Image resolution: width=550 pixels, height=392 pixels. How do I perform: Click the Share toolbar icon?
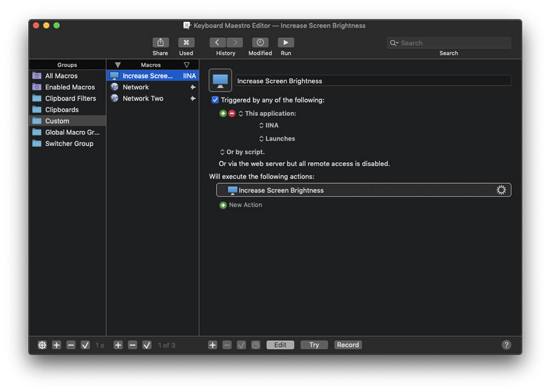160,42
